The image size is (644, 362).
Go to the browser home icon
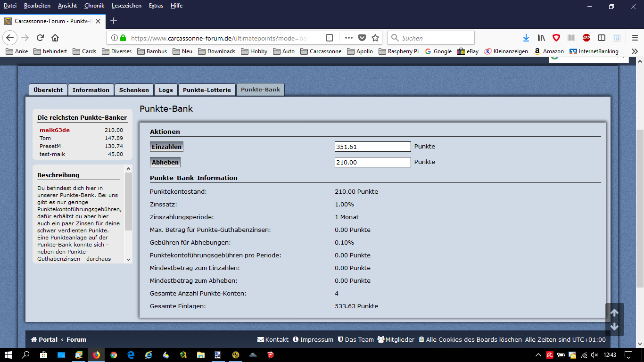pyautogui.click(x=55, y=38)
